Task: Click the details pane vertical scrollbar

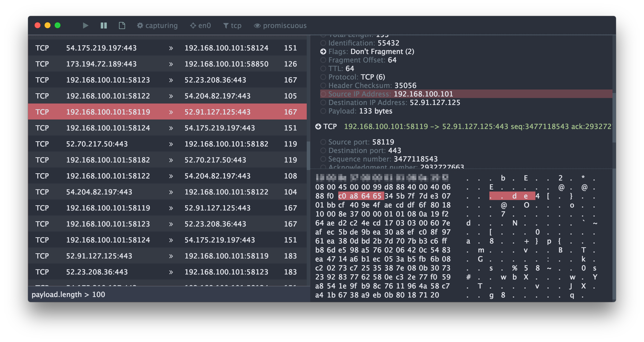Action: 614,117
